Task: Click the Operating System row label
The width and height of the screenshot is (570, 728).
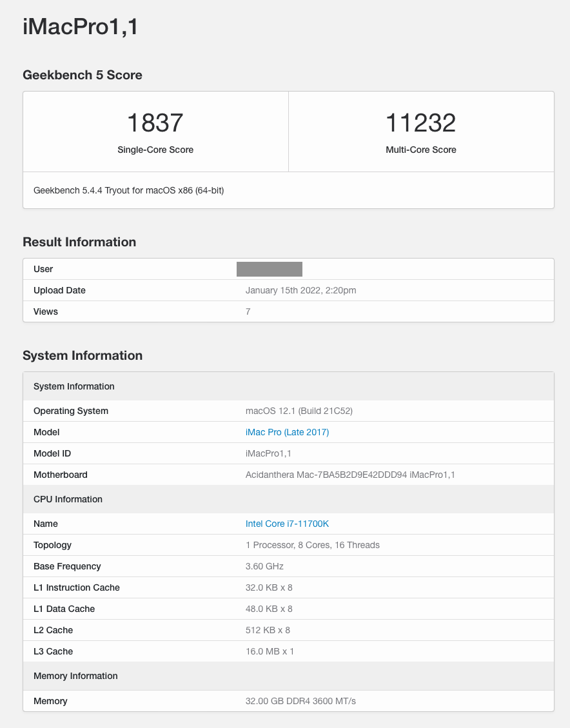Action: [70, 411]
